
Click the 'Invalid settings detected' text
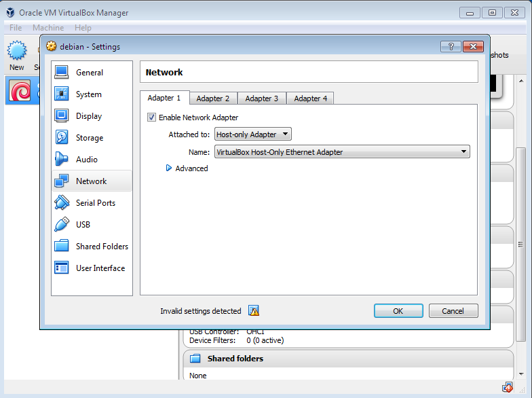pos(201,311)
